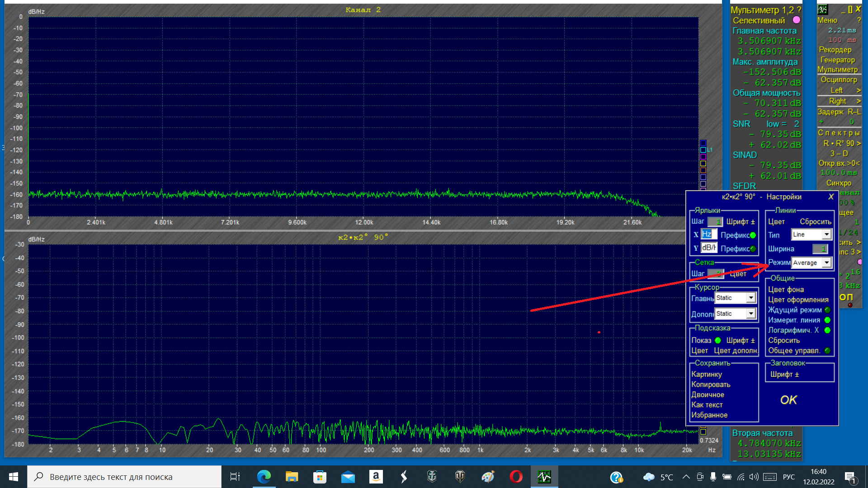Disable Логарифмич. X toggle

coord(827,330)
